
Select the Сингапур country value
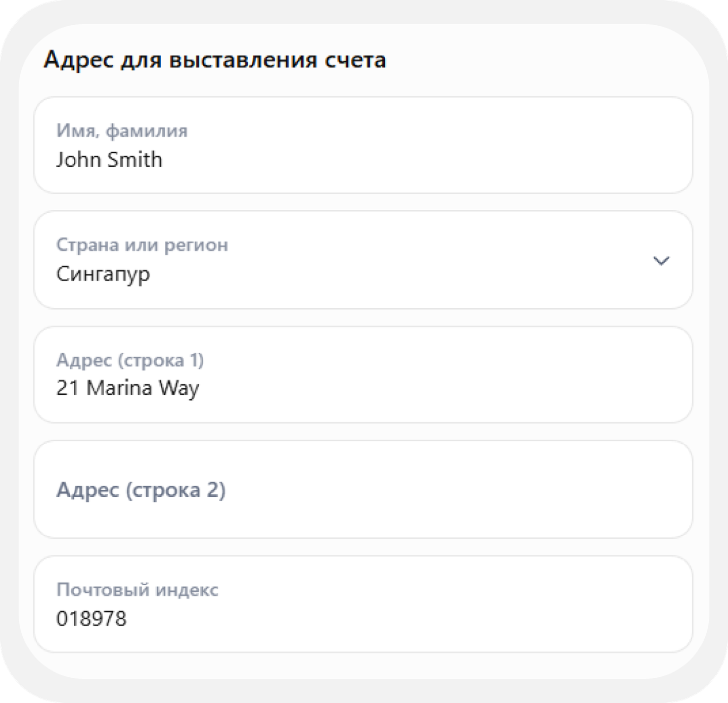pos(103,274)
